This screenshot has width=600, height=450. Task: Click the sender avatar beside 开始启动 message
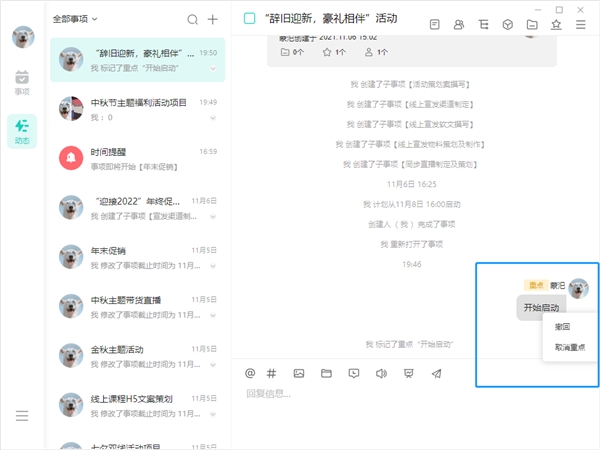click(578, 288)
